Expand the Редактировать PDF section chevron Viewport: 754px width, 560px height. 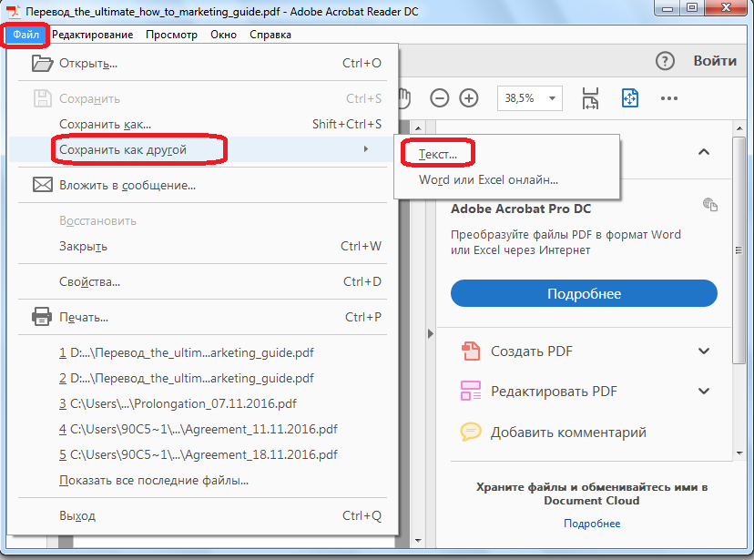703,392
